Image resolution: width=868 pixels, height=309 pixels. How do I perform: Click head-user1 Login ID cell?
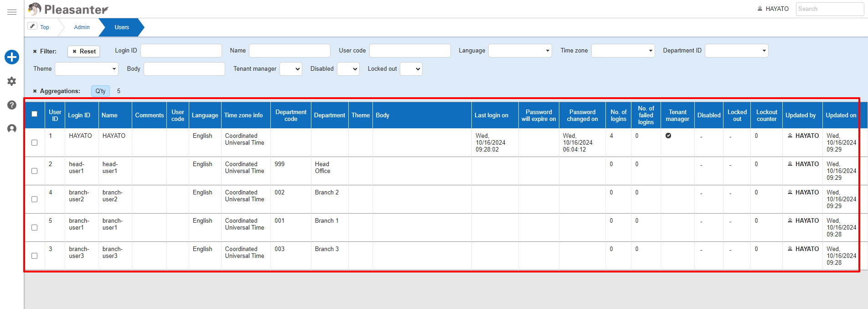tap(82, 171)
